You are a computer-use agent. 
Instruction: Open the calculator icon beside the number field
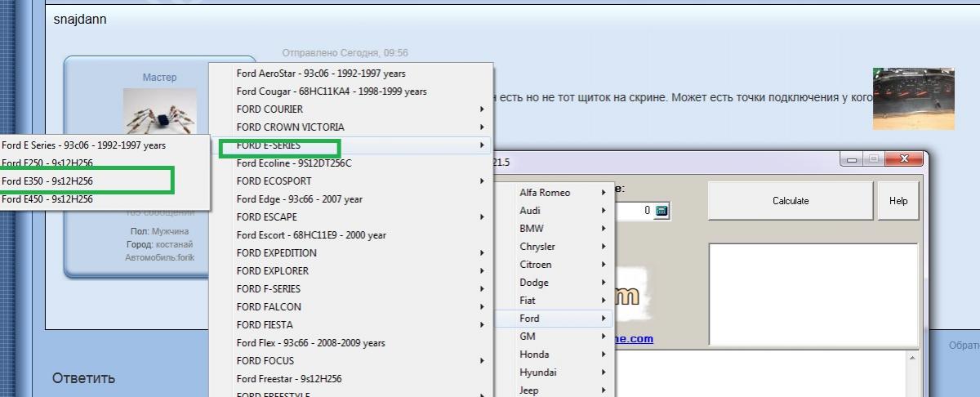tap(661, 211)
